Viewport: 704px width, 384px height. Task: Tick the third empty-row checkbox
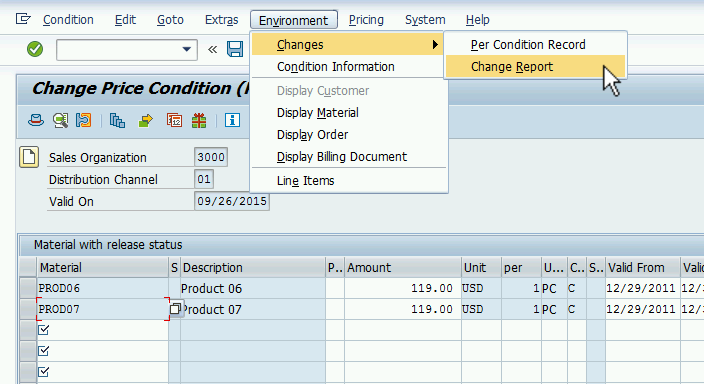point(44,372)
